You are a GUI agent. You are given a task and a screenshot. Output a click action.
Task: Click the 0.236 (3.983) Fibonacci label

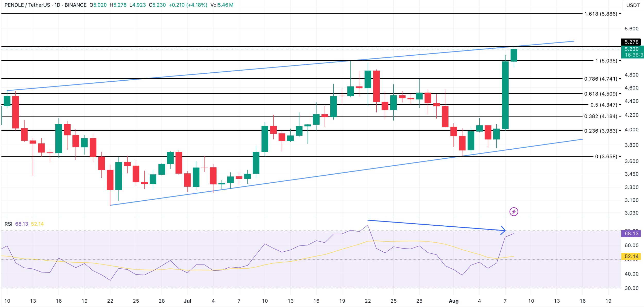click(x=600, y=131)
